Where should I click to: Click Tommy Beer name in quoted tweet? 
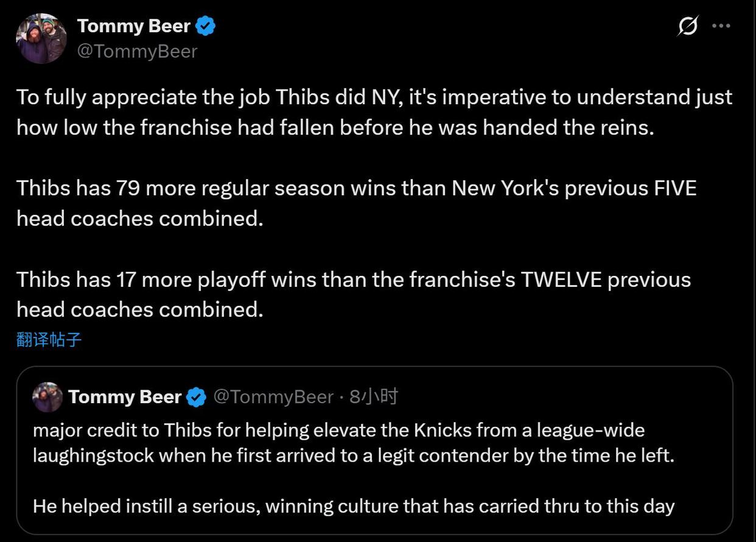[125, 397]
